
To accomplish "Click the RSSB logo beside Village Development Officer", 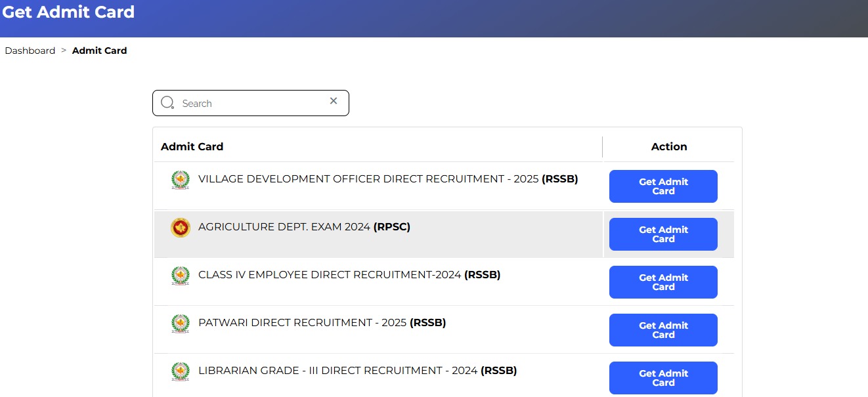I will coord(180,178).
